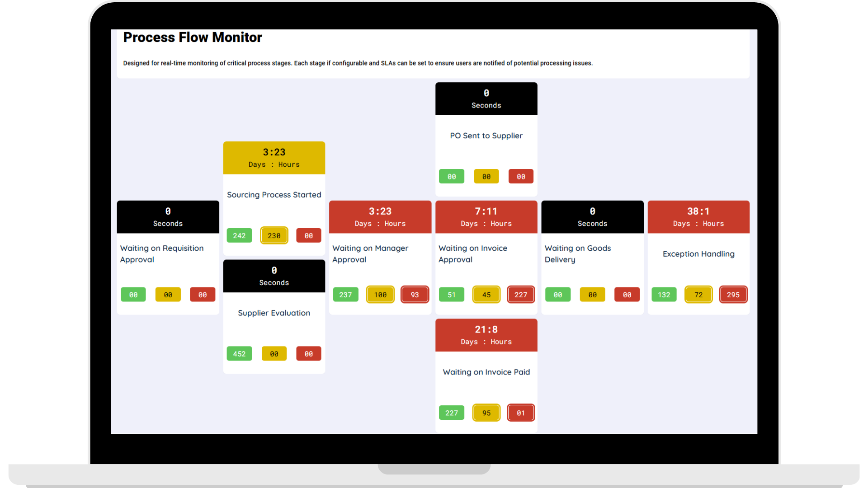
Task: Select red 00 badge under Requisition Approval
Action: [203, 295]
